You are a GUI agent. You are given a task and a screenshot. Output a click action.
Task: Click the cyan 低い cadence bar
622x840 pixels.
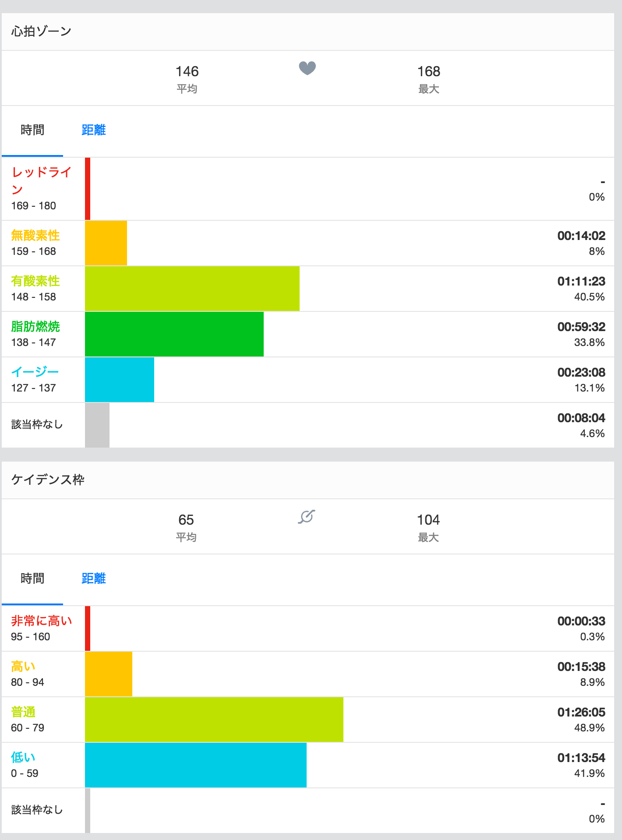195,765
